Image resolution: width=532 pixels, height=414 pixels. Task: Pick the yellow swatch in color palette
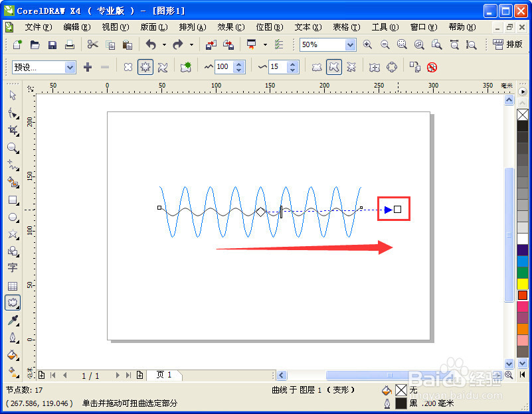523,283
